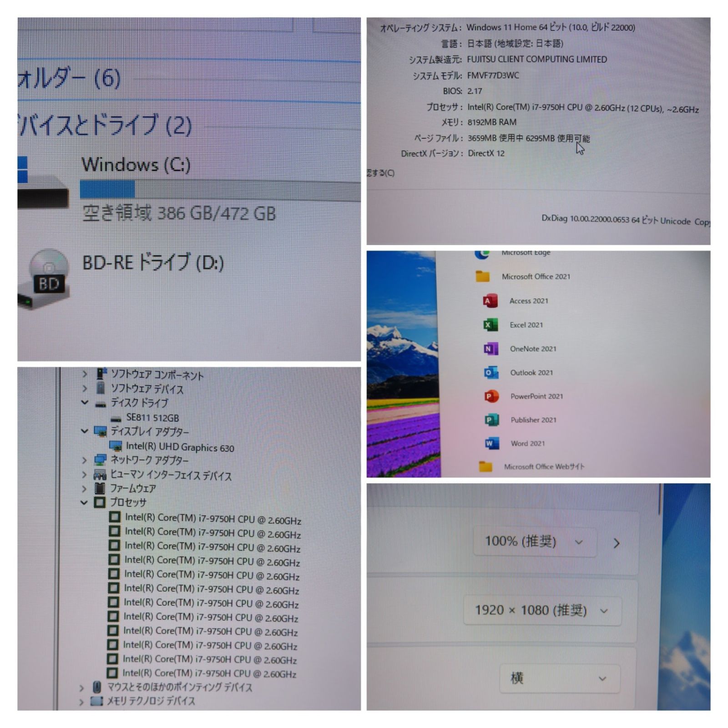
Task: Click the 空き領域 386 GB/472 GB text
Action: (x=179, y=213)
